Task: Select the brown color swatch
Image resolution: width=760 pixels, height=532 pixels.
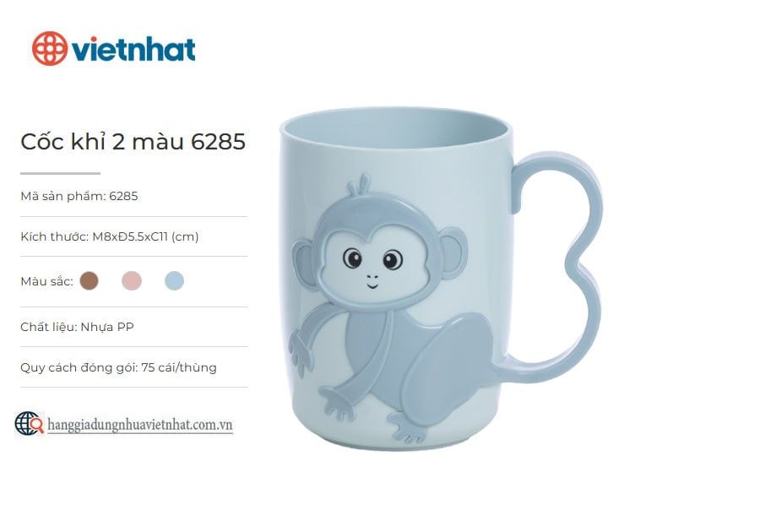Action: tap(90, 280)
